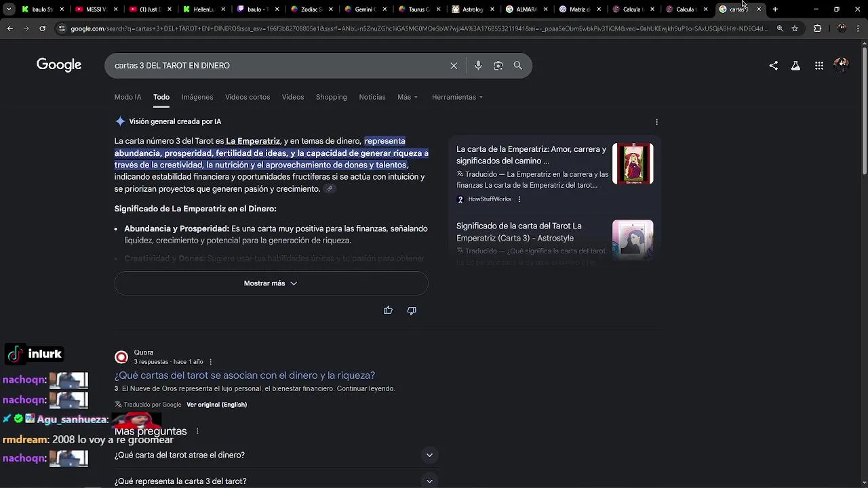868x488 pixels.
Task: Click 'Continuar leyendo' in Quora snippet
Action: 366,389
